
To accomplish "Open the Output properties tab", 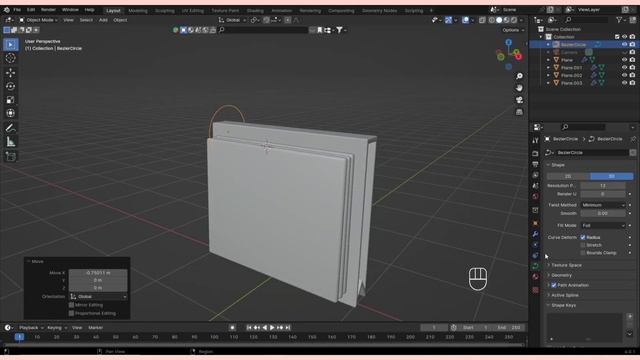I will point(535,164).
